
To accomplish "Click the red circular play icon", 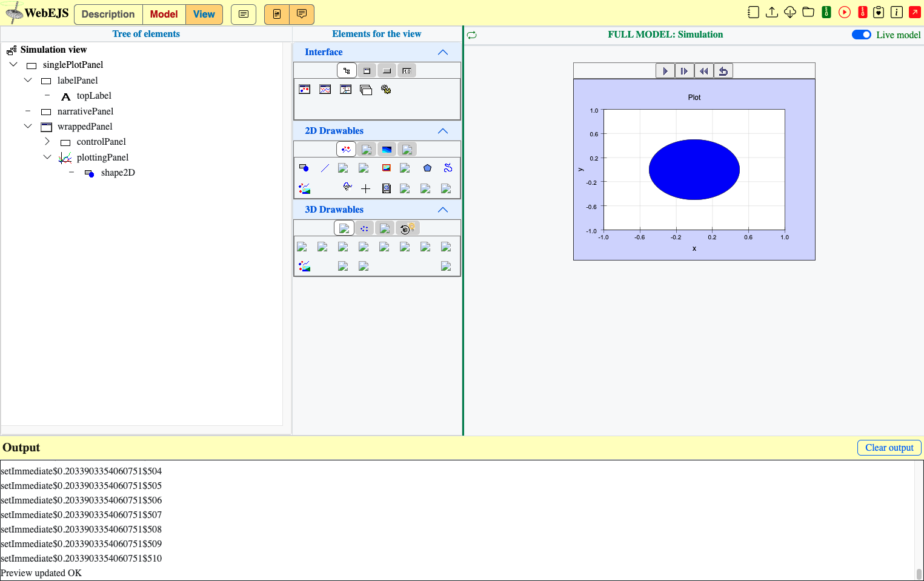I will pos(844,12).
